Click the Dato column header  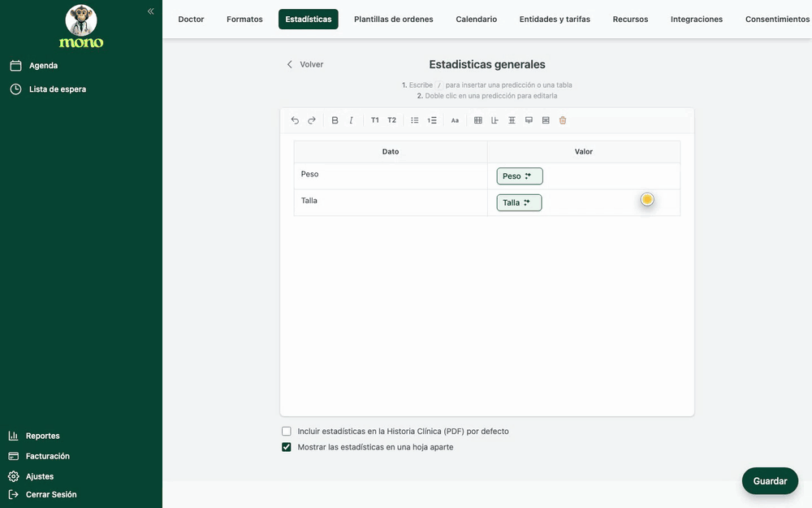[x=391, y=151]
